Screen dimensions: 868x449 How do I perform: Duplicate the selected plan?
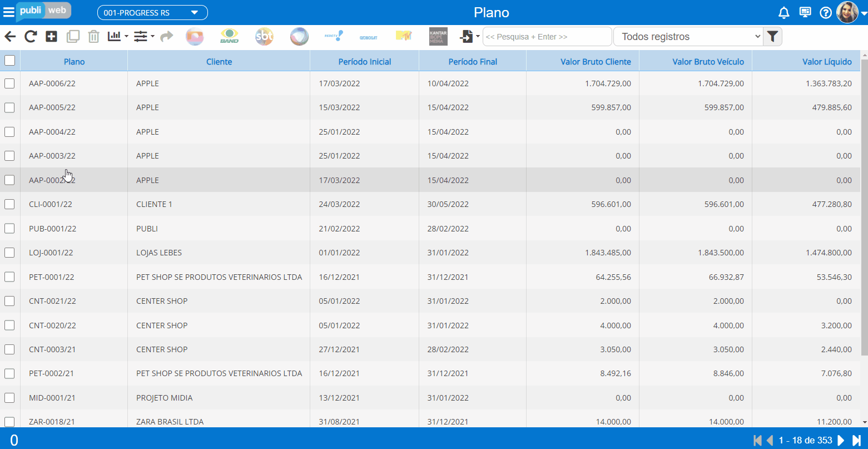(x=73, y=37)
